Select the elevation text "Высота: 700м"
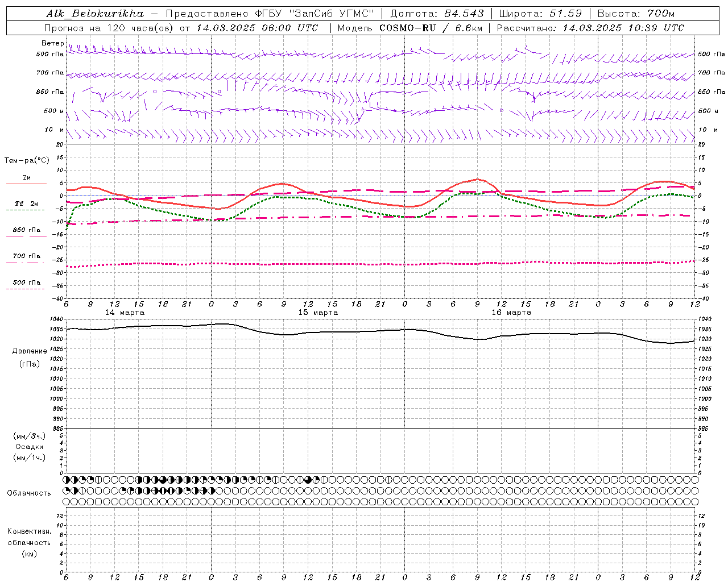728x582 pixels. [636, 14]
